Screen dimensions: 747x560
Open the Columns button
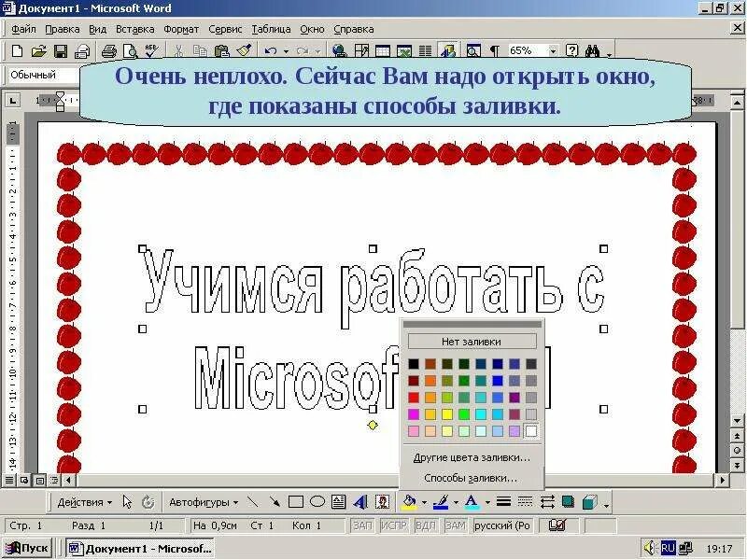click(425, 50)
